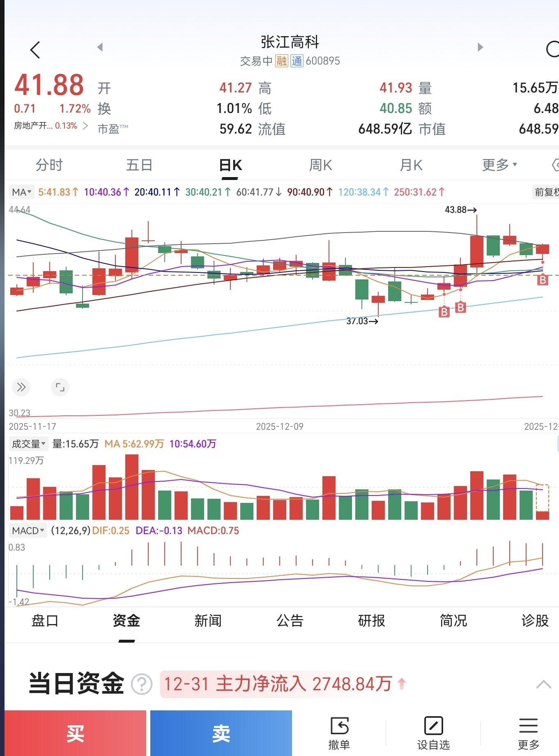
Task: Switch to 周K chart tab
Action: coord(320,165)
